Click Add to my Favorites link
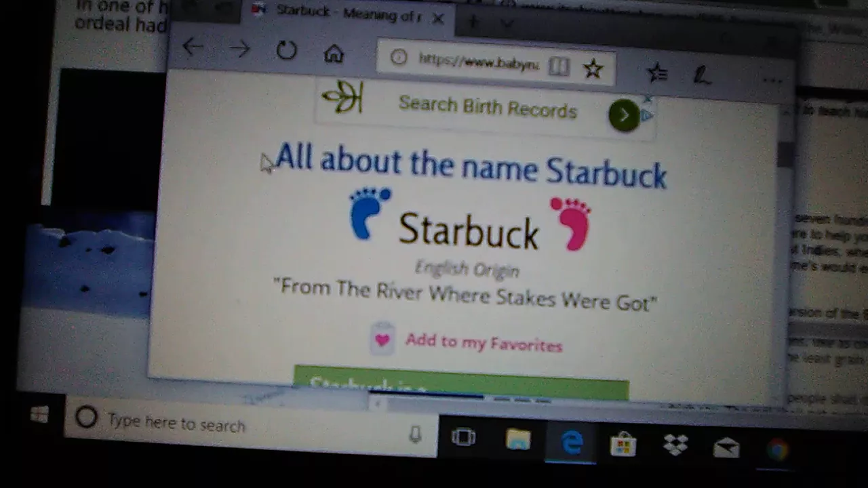Viewport: 868px width, 488px height. pyautogui.click(x=484, y=342)
